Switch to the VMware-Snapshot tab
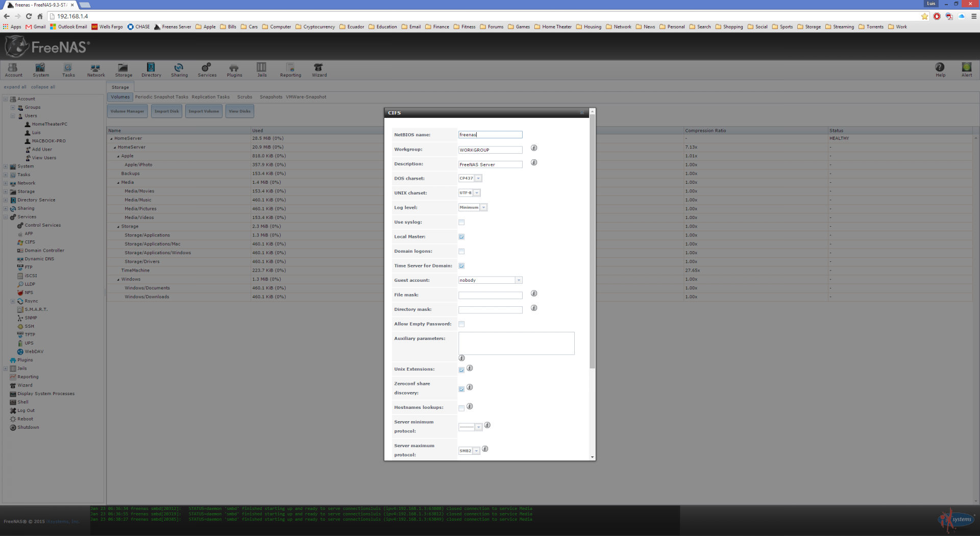 pyautogui.click(x=306, y=97)
